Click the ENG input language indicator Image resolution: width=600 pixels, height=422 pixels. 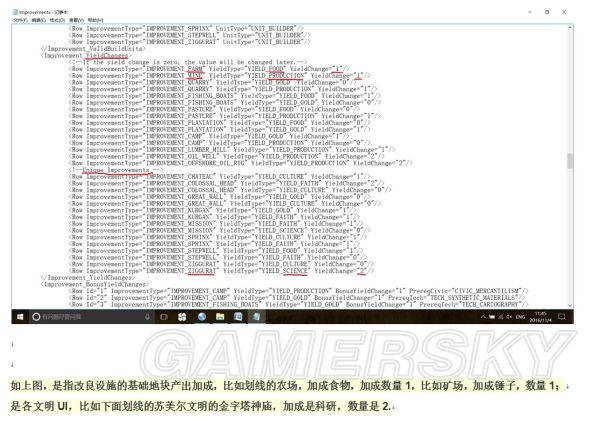point(520,316)
